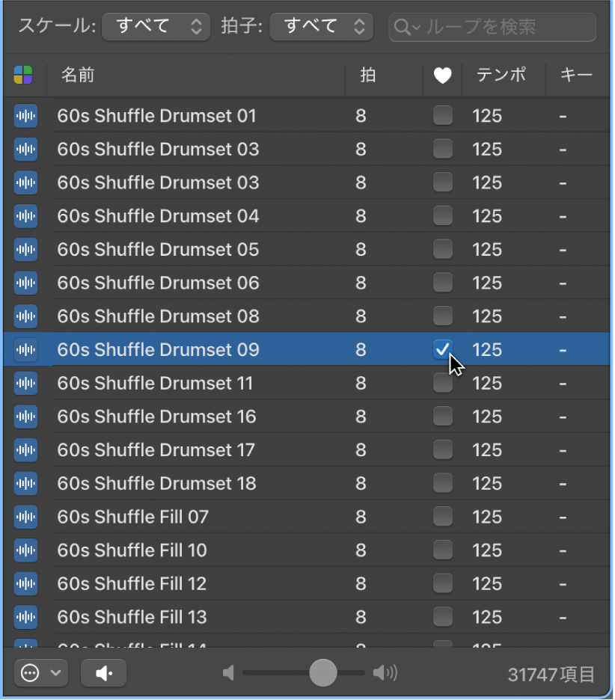Click audio loop icon of Drumset 01
The height and width of the screenshot is (700, 615).
pyautogui.click(x=25, y=116)
